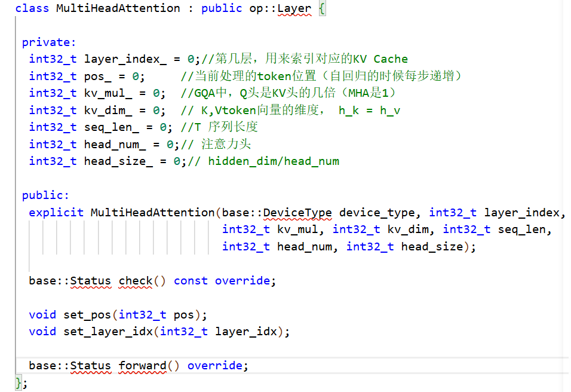Click the set_layer_idx function name

pyautogui.click(x=108, y=332)
